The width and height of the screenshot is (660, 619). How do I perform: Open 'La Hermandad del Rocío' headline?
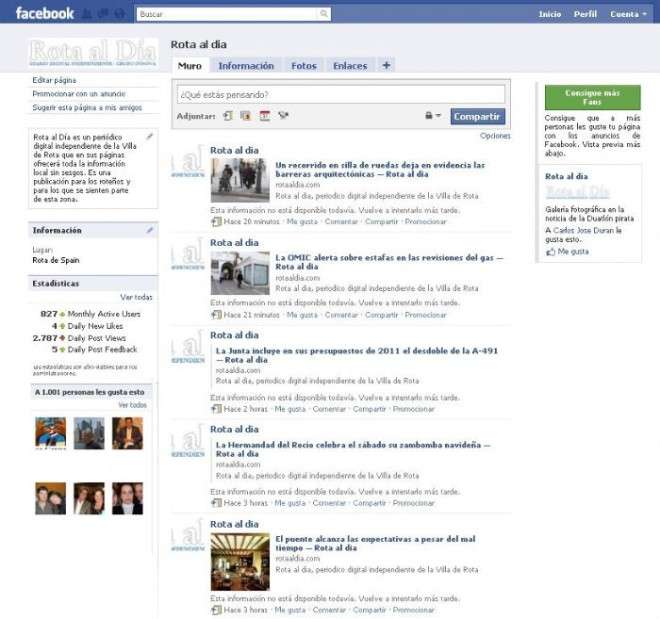[353, 449]
